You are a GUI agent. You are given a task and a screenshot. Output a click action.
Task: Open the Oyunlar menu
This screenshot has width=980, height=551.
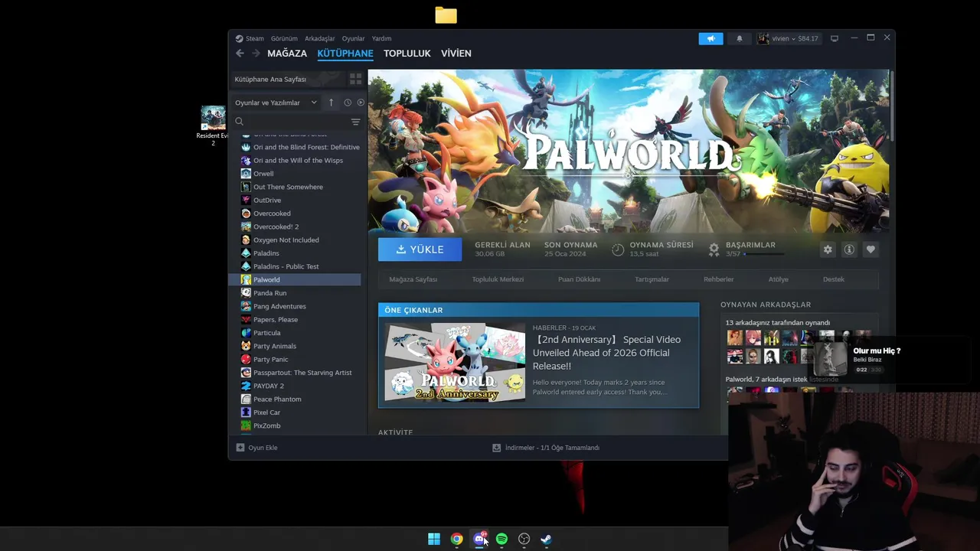point(354,38)
